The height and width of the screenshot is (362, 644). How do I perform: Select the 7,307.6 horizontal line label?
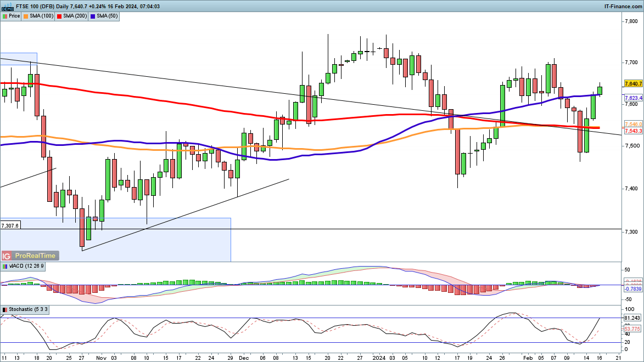[10, 226]
